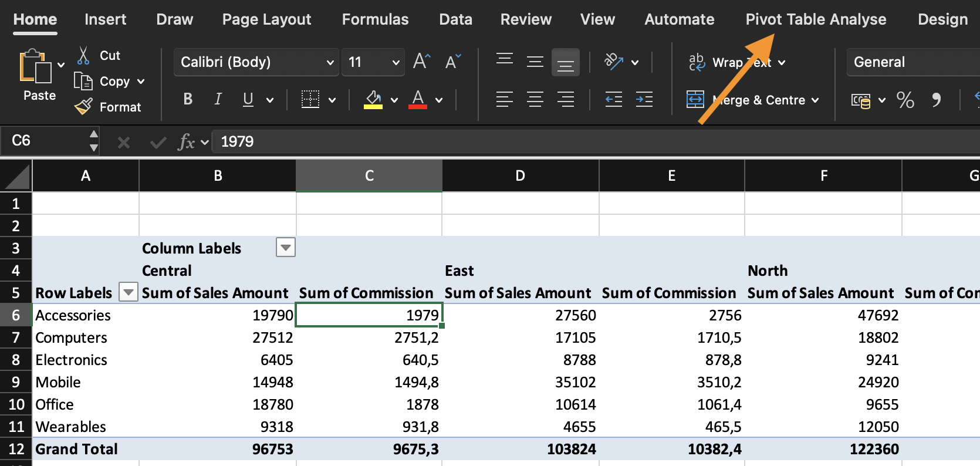Apply the yellow fill colour

point(373,100)
